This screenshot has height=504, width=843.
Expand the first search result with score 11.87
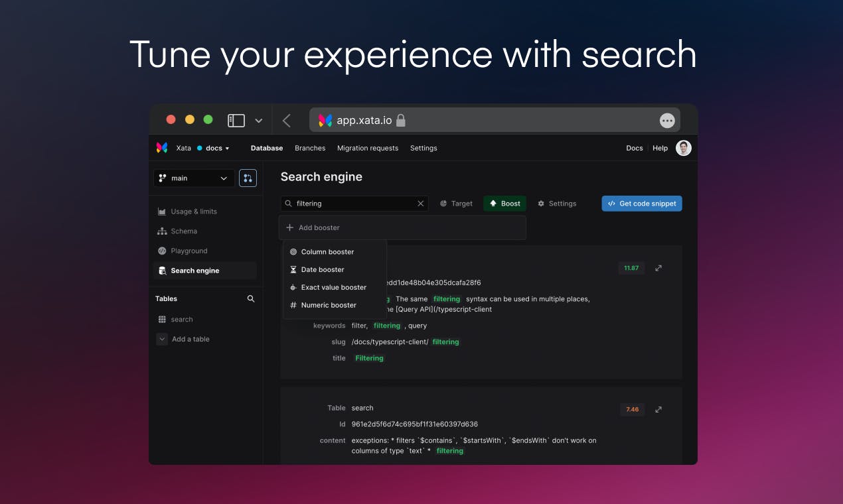pyautogui.click(x=658, y=268)
